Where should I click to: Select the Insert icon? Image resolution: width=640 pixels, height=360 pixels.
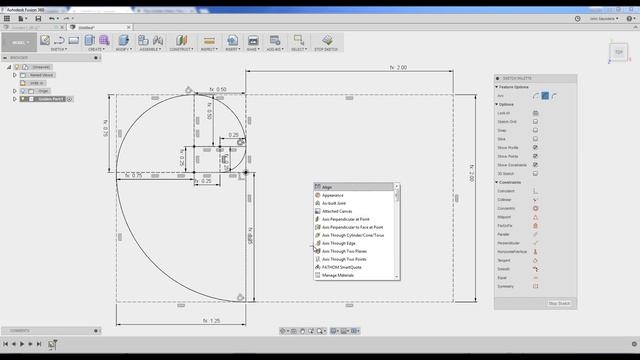click(232, 40)
